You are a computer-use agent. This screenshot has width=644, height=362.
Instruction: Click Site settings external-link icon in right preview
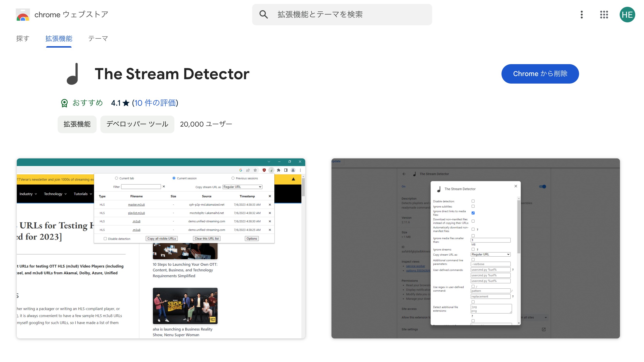click(544, 329)
